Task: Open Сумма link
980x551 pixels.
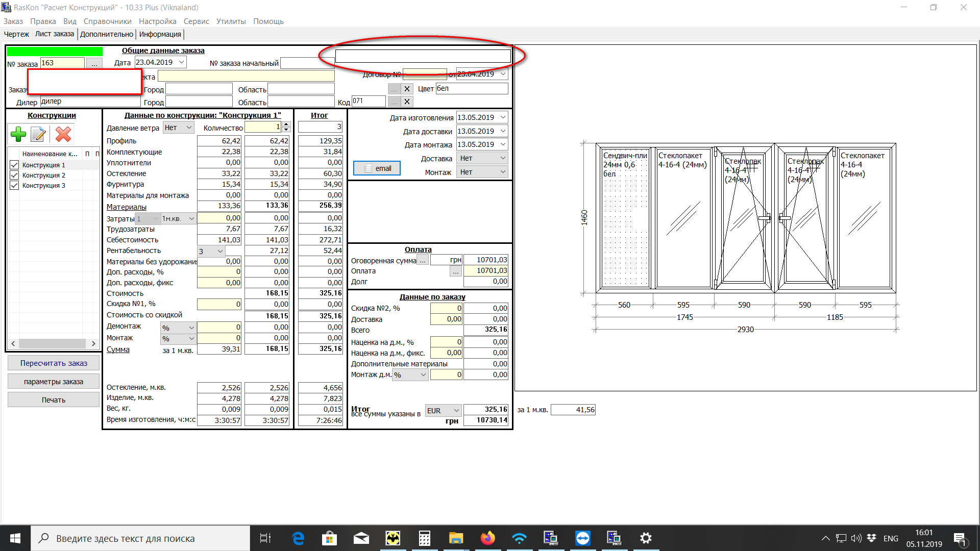Action: click(x=118, y=349)
